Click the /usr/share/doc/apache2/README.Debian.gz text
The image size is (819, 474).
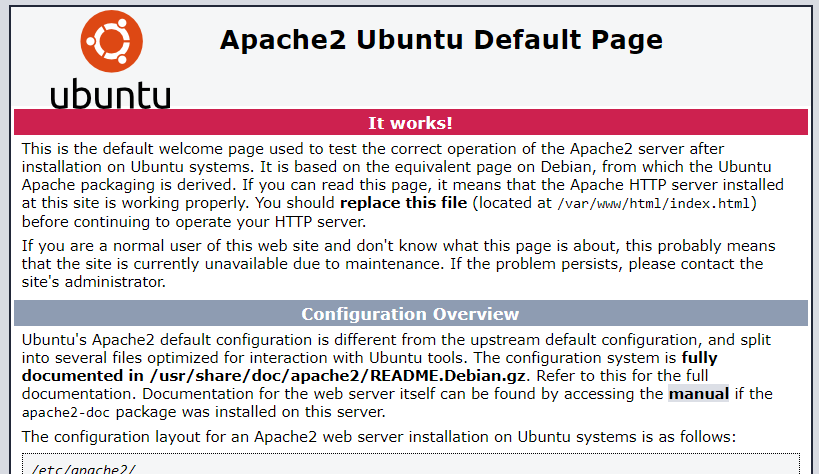pyautogui.click(x=340, y=376)
